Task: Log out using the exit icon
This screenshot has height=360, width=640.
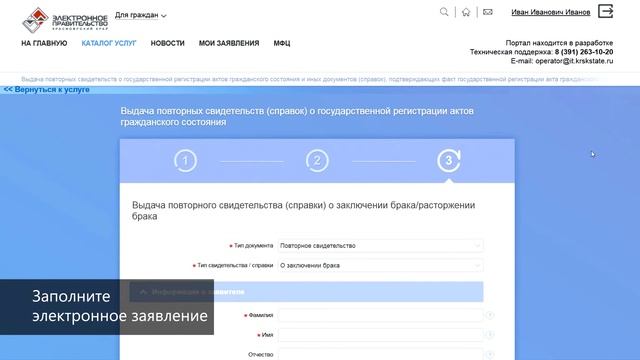Action: 606,11
